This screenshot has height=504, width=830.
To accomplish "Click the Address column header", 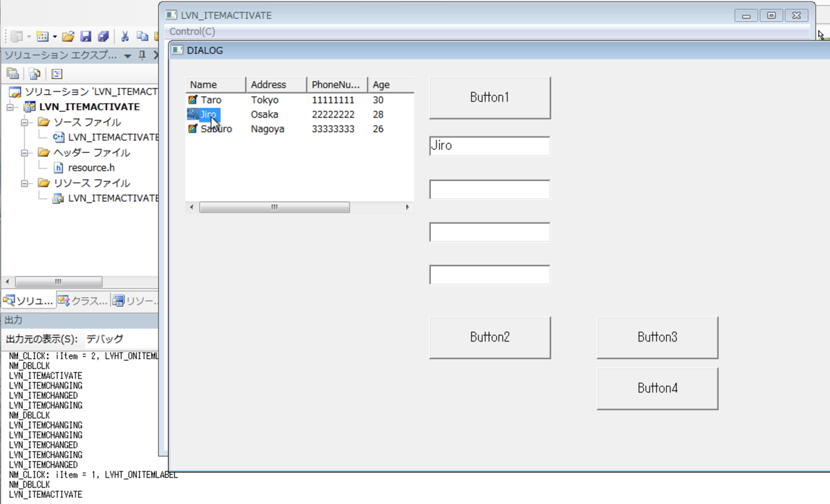I will coord(277,84).
